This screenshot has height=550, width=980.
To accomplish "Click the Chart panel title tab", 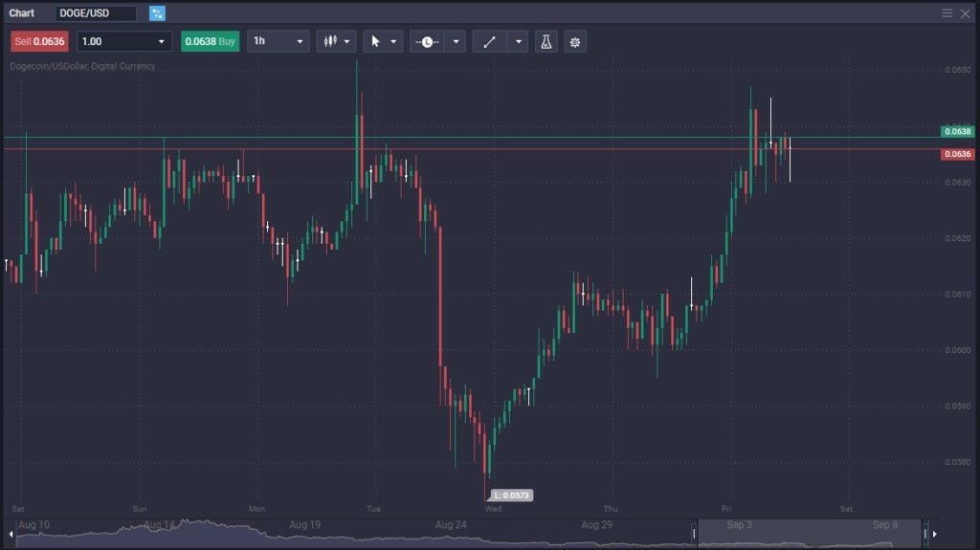I will (22, 13).
